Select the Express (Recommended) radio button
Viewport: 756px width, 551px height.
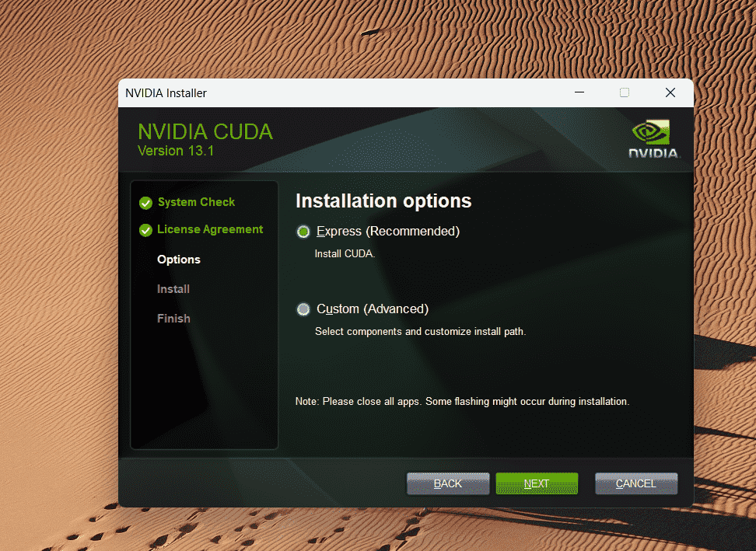tap(303, 232)
